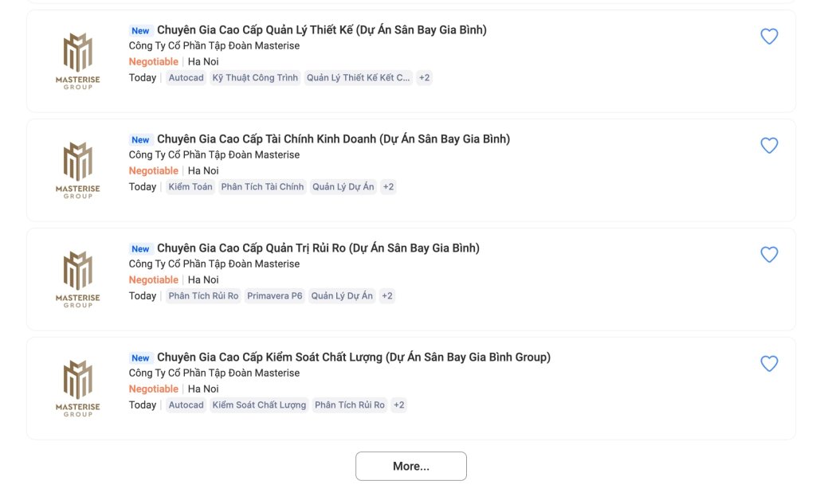Click Masterise logo beside Tài Chính Kinh Doanh job
The image size is (816, 504).
(x=77, y=170)
